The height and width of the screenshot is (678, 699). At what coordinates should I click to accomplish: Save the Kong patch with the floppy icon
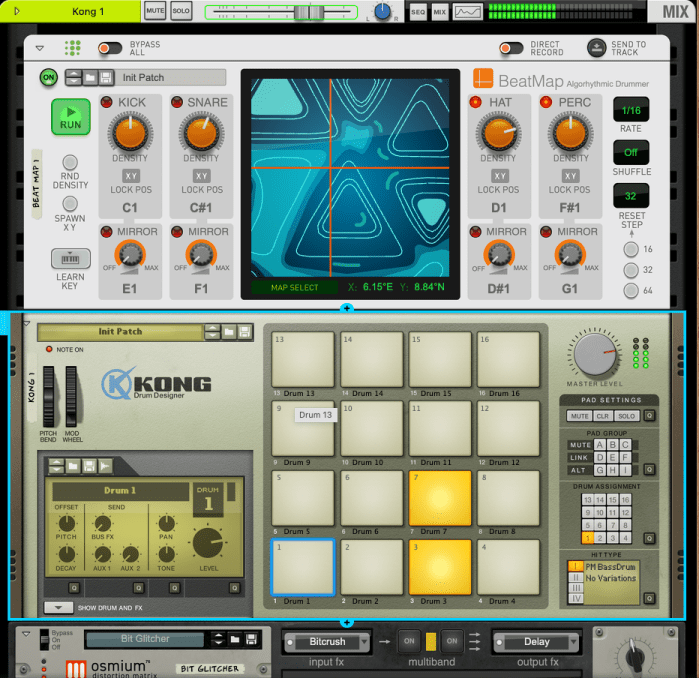(245, 332)
